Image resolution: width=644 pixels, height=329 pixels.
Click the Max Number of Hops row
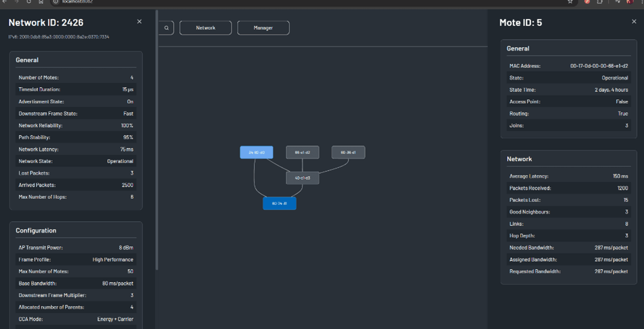tap(76, 197)
